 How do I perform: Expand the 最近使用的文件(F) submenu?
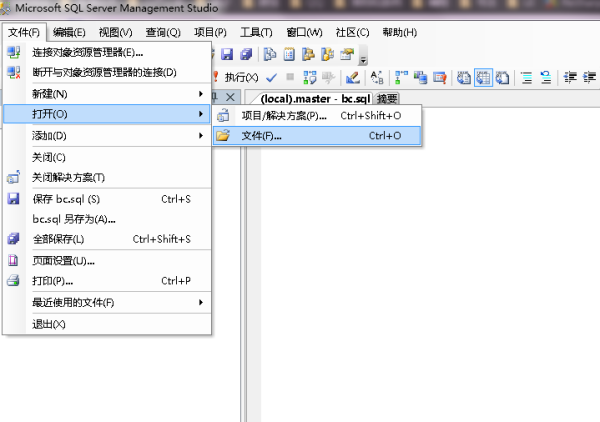pos(107,303)
